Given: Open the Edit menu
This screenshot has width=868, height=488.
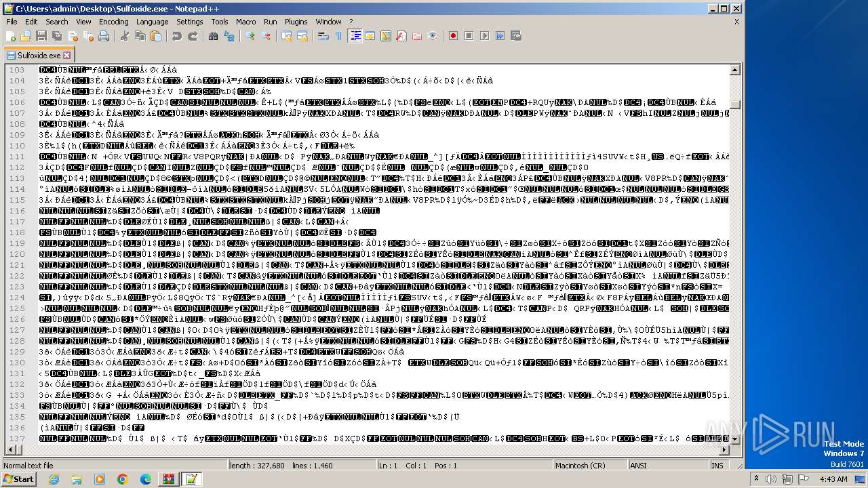Looking at the screenshot, I should [x=31, y=22].
